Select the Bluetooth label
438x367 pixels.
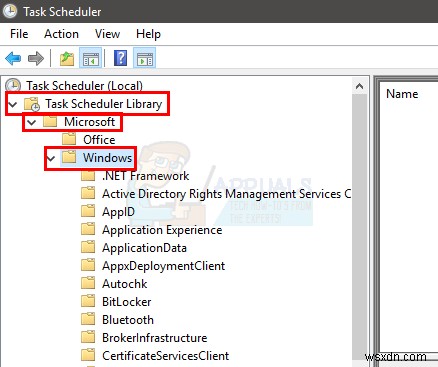tap(128, 320)
